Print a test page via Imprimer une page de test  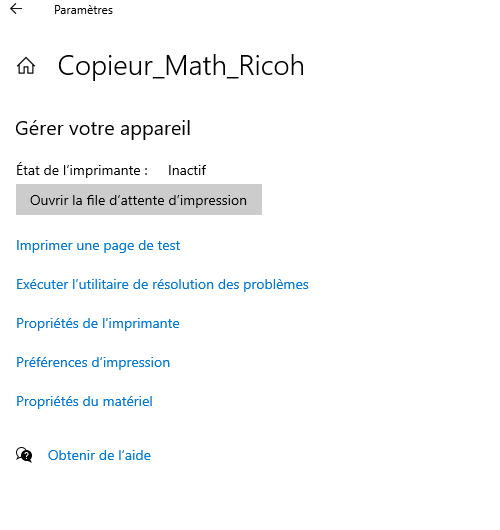click(98, 246)
